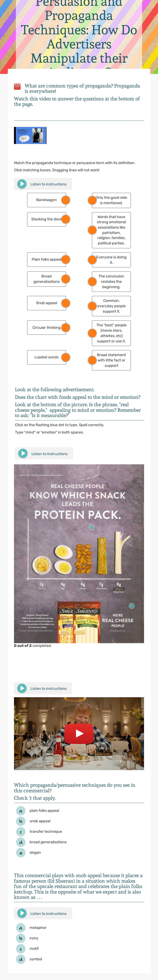158x980 pixels.
Task: Select the Stacking the deck box
Action: click(x=46, y=219)
